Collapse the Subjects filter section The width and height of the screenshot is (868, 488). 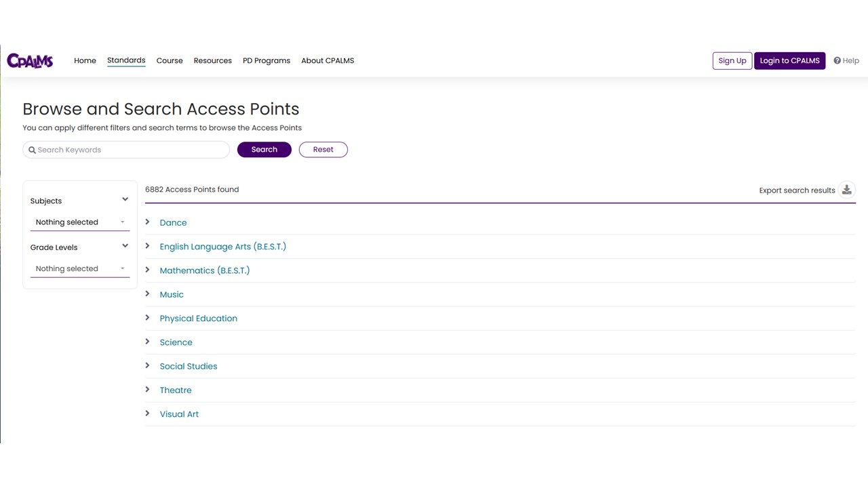(x=125, y=199)
